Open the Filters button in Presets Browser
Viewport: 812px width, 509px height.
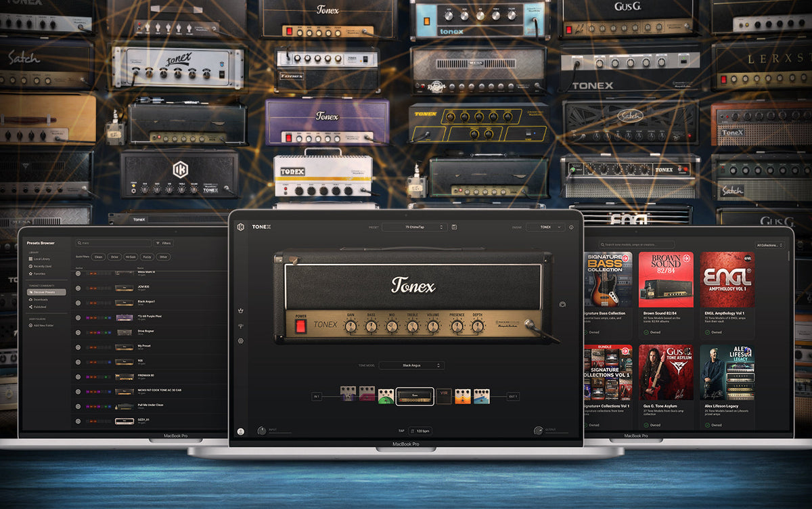click(164, 243)
